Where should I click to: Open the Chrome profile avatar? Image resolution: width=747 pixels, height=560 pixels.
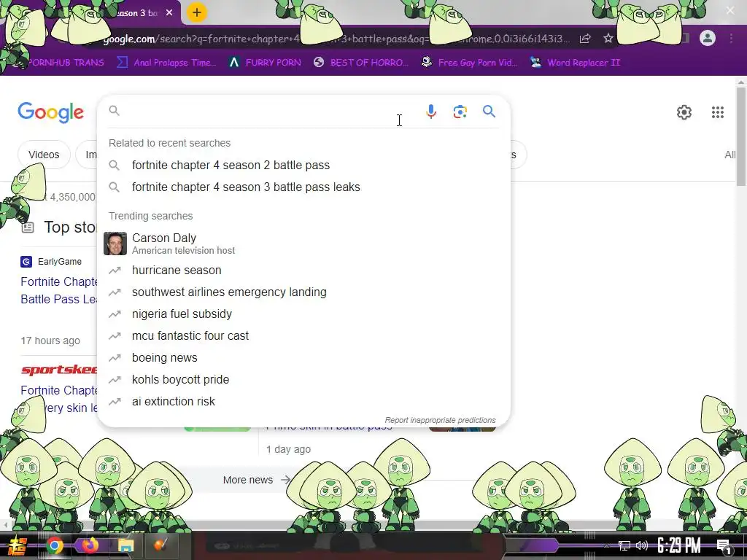(708, 38)
